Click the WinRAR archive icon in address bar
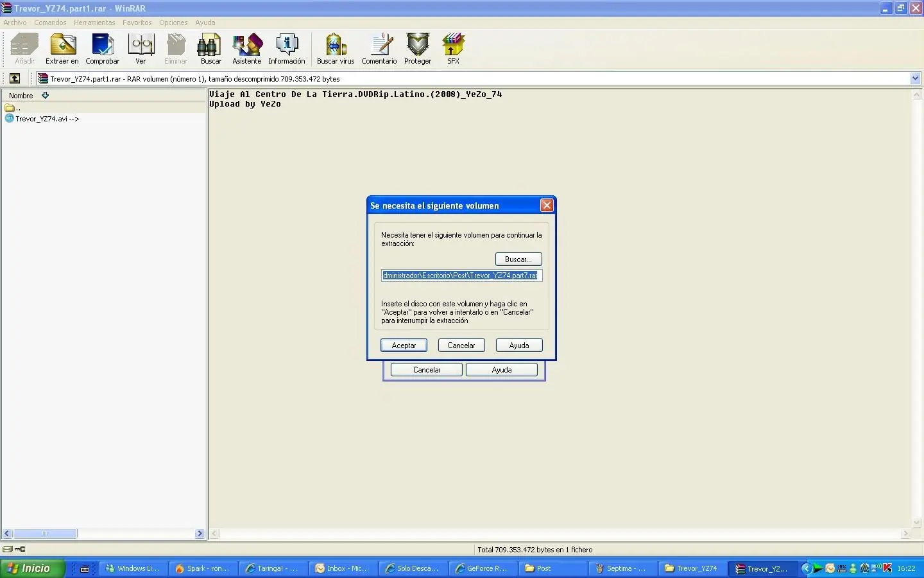 coord(43,78)
